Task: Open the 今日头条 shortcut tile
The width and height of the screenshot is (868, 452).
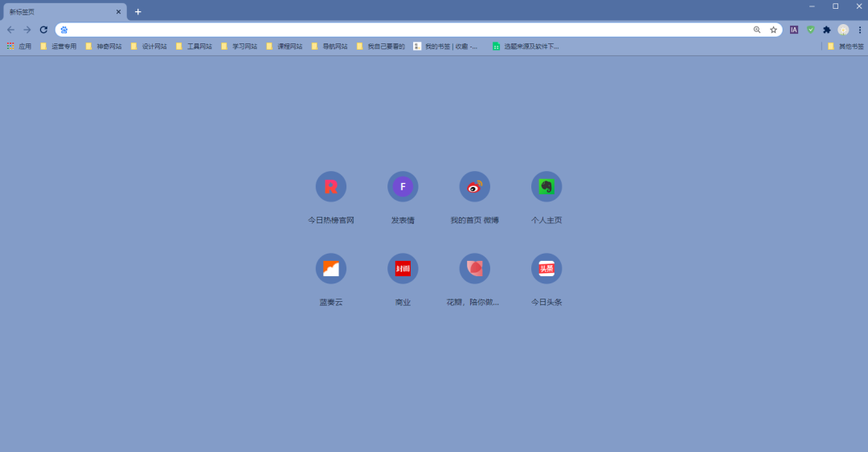Action: (x=547, y=269)
